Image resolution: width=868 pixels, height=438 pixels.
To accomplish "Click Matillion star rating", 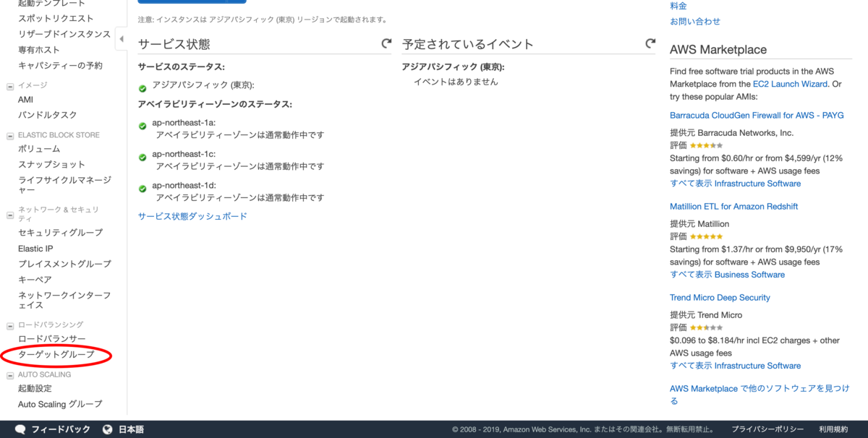I will pyautogui.click(x=706, y=236).
